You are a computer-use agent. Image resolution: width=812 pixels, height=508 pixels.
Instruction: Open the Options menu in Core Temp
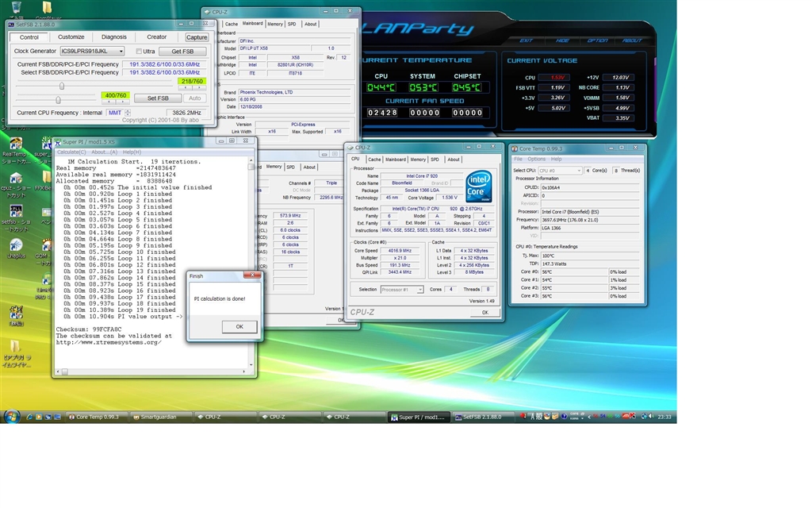coord(537,159)
